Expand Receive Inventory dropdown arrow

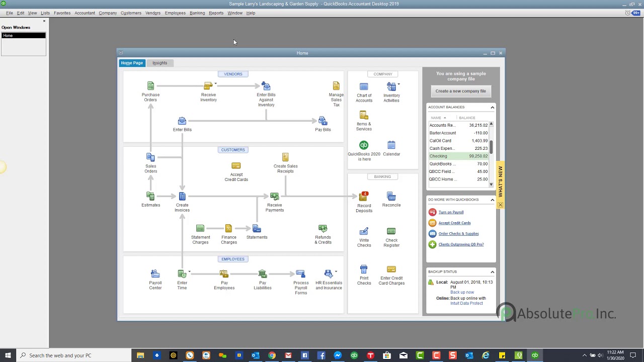pyautogui.click(x=215, y=83)
